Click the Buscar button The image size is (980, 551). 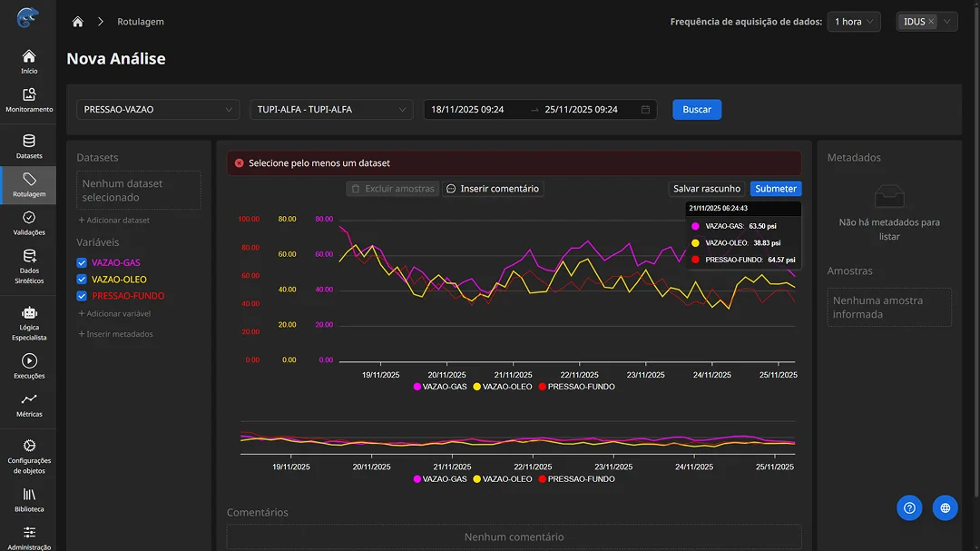click(697, 110)
